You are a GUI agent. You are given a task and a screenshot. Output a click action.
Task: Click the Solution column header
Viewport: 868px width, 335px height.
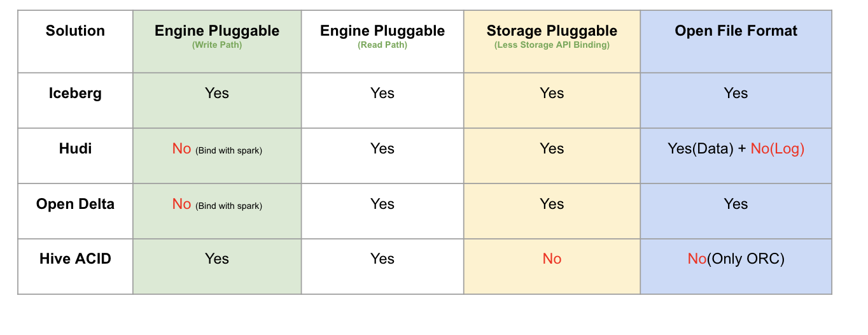[75, 31]
